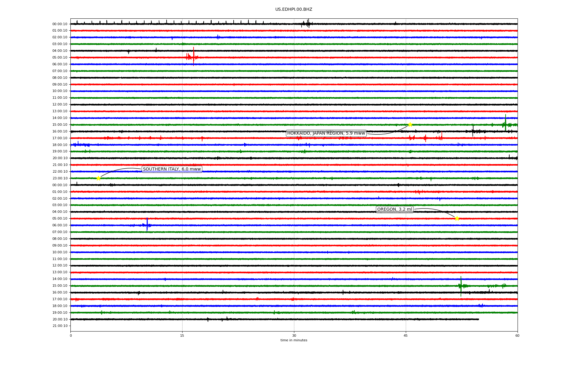Click the 45 tick on the minutes axis

406,335
